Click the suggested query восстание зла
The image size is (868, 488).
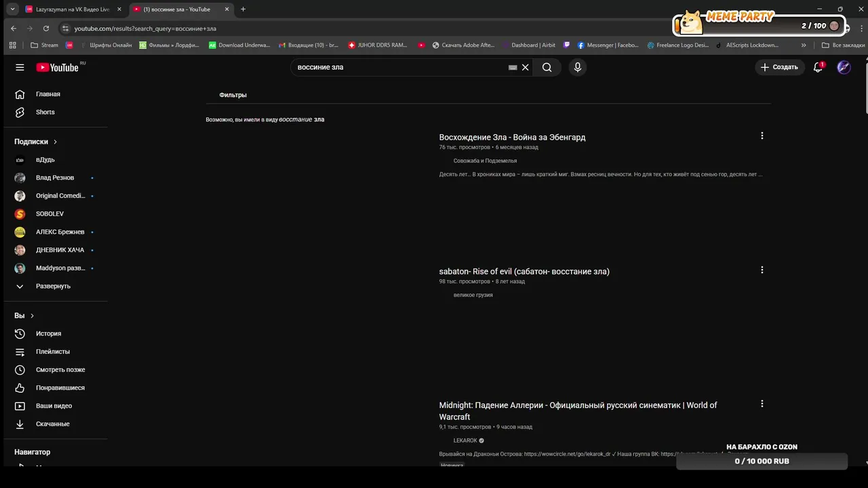pos(302,119)
